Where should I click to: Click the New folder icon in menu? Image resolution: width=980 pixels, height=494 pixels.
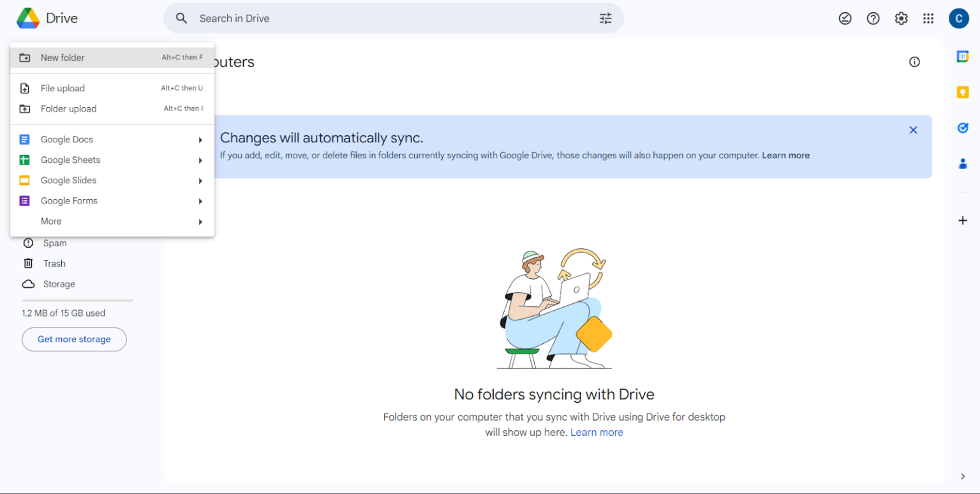[25, 57]
